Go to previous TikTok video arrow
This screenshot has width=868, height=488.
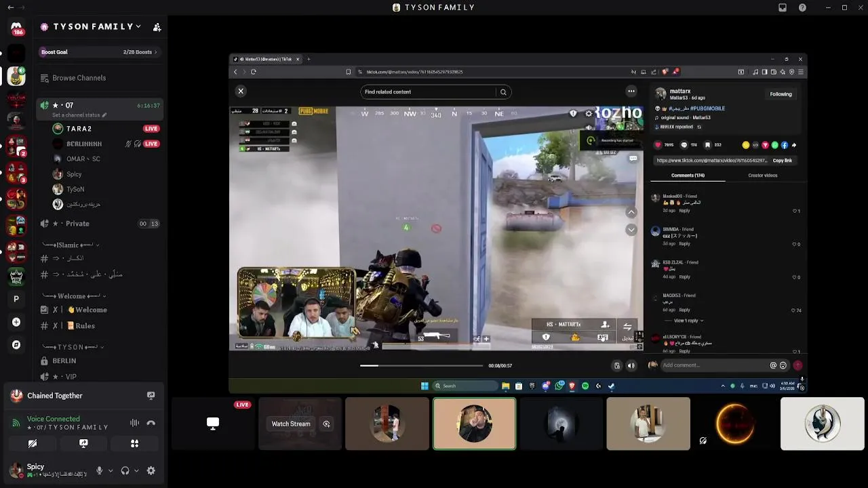click(x=631, y=212)
